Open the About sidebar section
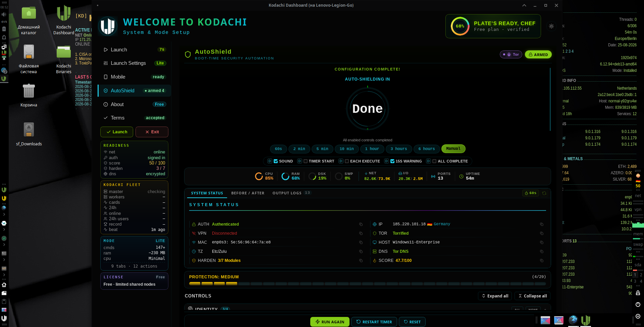The width and height of the screenshot is (644, 327). (x=135, y=104)
